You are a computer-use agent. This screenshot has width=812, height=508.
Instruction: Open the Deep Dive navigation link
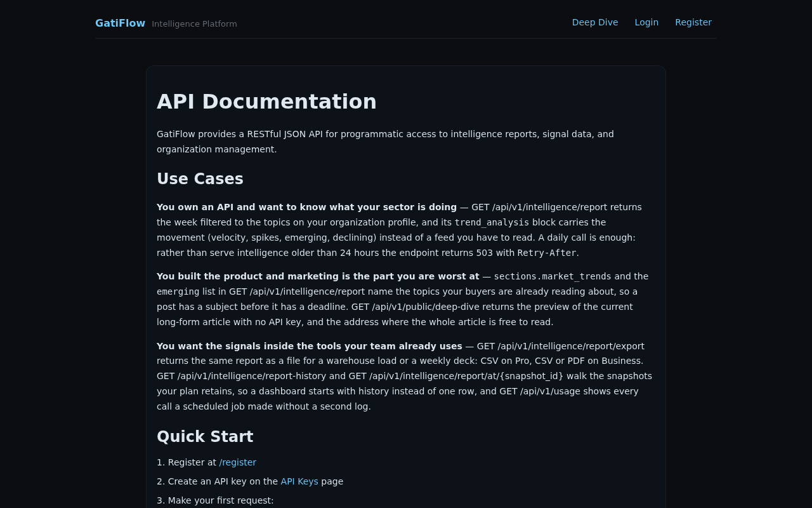click(595, 22)
